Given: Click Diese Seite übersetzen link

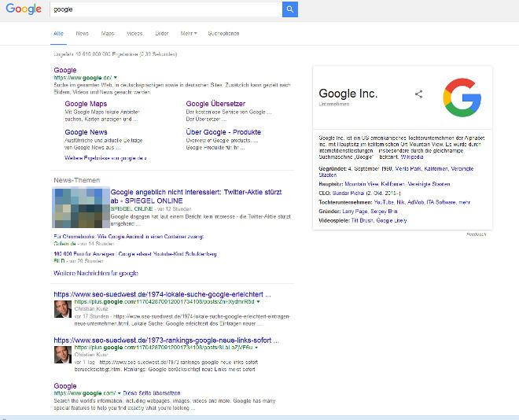Looking at the screenshot, I should pyautogui.click(x=152, y=393).
